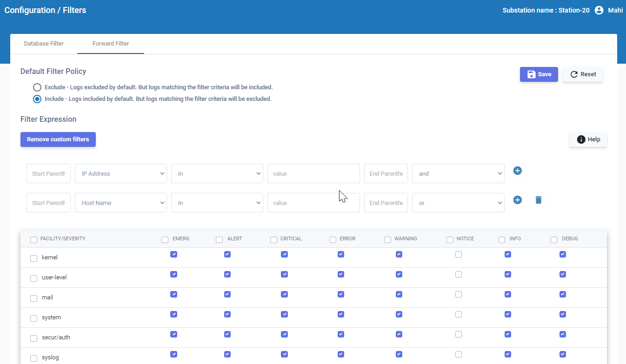Viewport: 626px width, 364px height.
Task: Tick the kernel facility row checkbox
Action: pyautogui.click(x=34, y=258)
